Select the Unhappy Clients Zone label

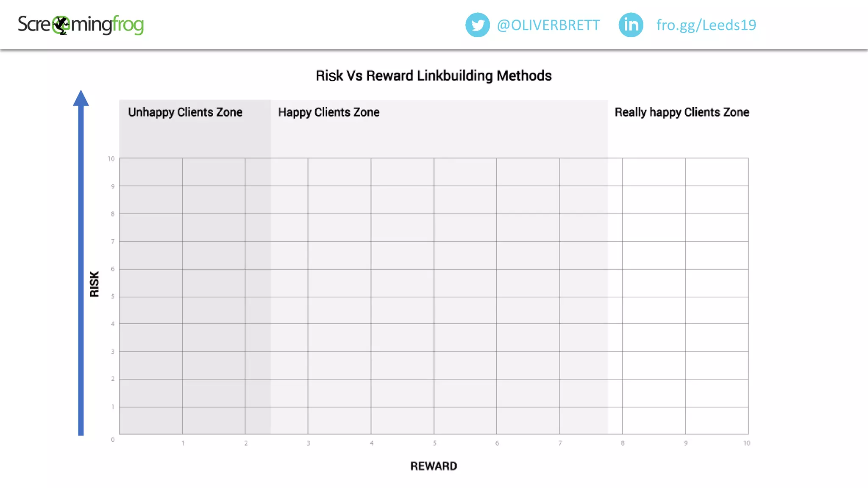[x=185, y=112]
